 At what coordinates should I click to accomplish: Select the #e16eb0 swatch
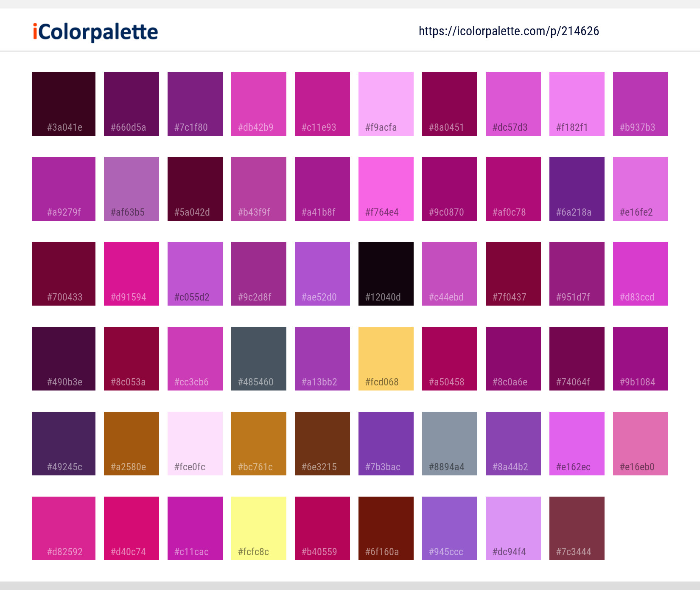tap(641, 444)
